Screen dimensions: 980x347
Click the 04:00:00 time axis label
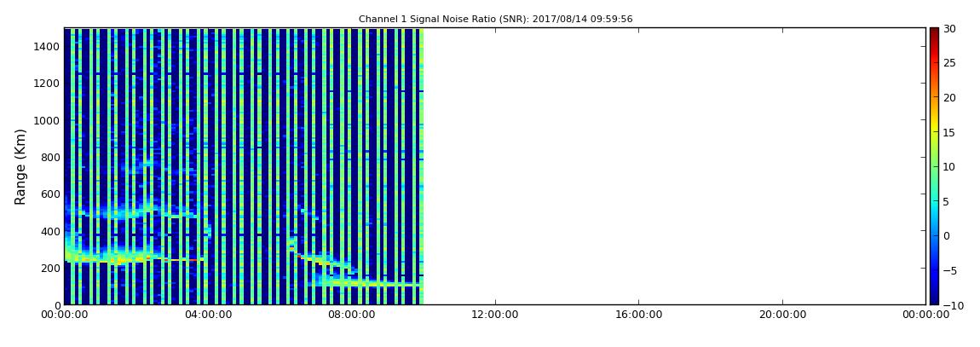(x=208, y=315)
